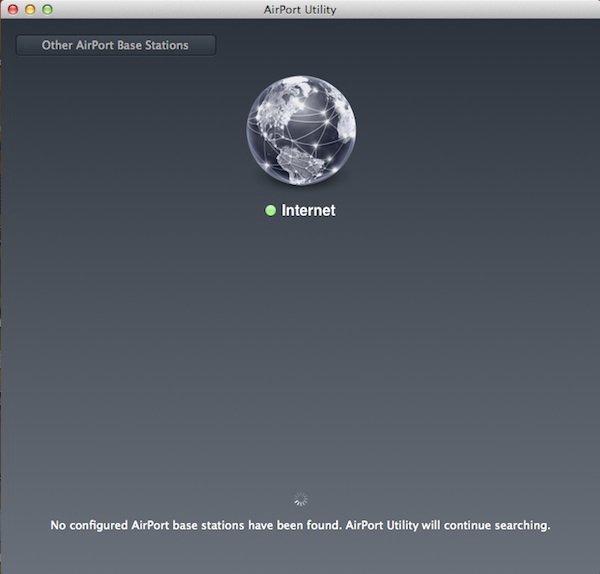Click North America on the globe
Screen dimensions: 600x574
tap(300, 158)
